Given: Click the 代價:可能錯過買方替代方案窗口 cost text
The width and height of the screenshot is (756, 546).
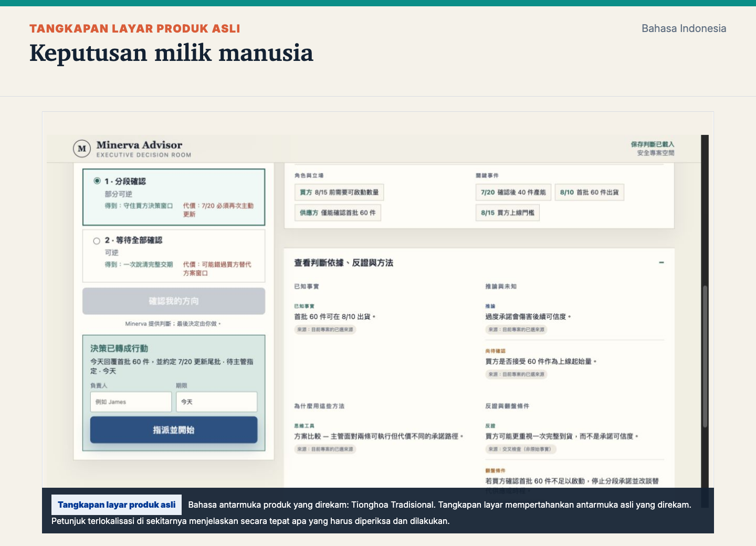Looking at the screenshot, I should point(217,269).
